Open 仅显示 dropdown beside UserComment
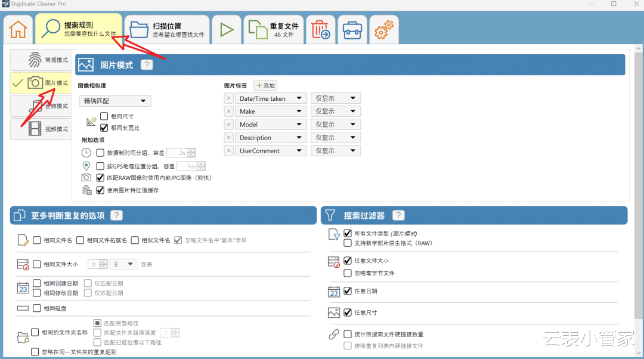This screenshot has width=644, height=359. tap(336, 151)
